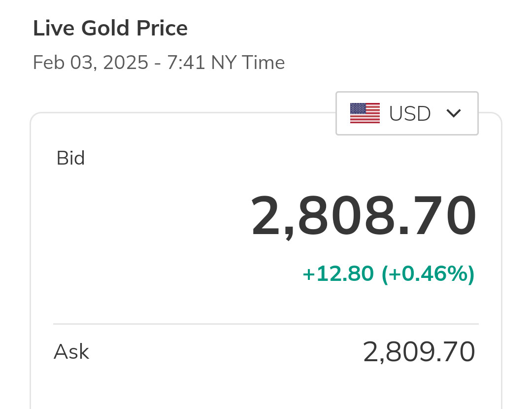Click the ask price 2,809.70
The image size is (532, 409).
(x=419, y=352)
